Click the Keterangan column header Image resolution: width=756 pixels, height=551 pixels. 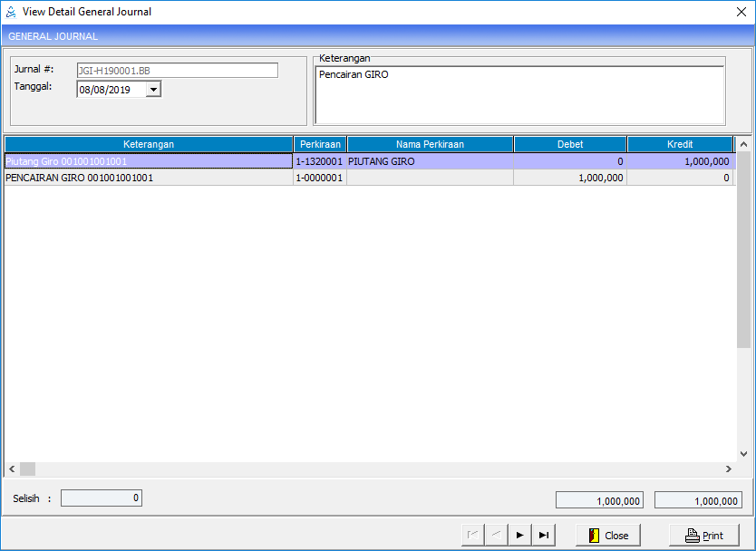pos(149,144)
